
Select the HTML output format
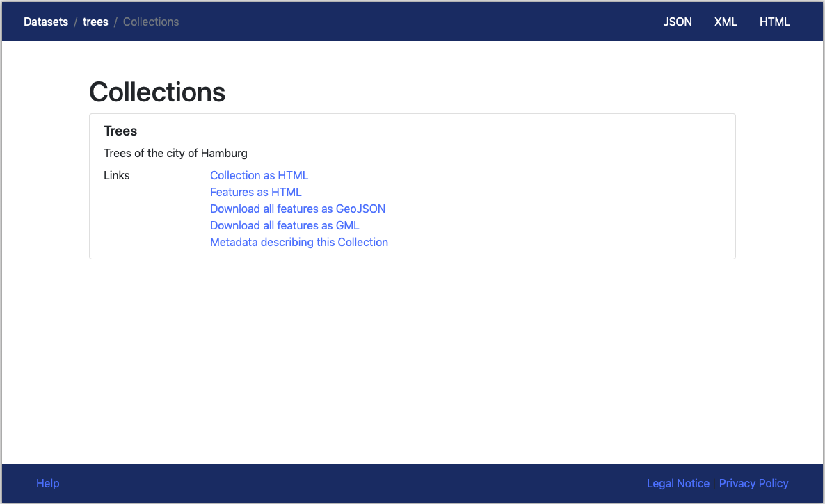[x=774, y=22]
